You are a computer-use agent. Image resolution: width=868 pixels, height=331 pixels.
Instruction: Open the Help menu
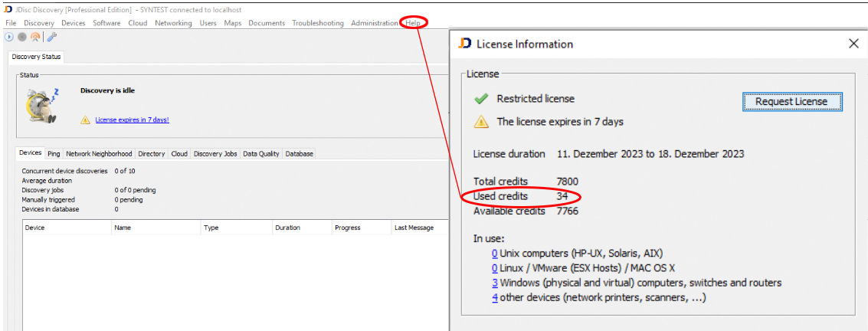pyautogui.click(x=413, y=23)
